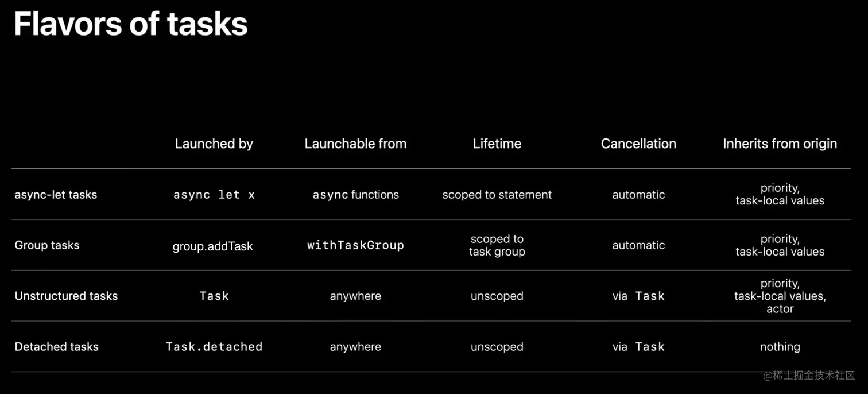The width and height of the screenshot is (868, 394).
Task: Click the "Task.detached" code text
Action: 214,347
